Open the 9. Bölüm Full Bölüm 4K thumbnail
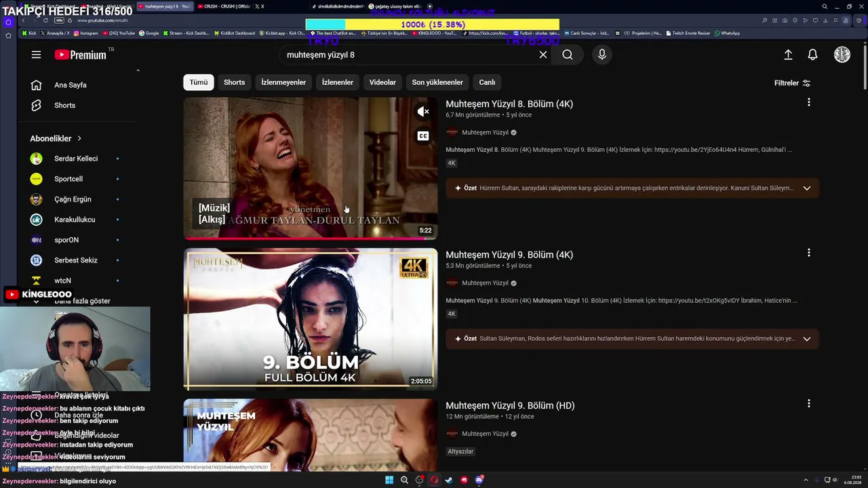The height and width of the screenshot is (488, 868). tap(311, 319)
